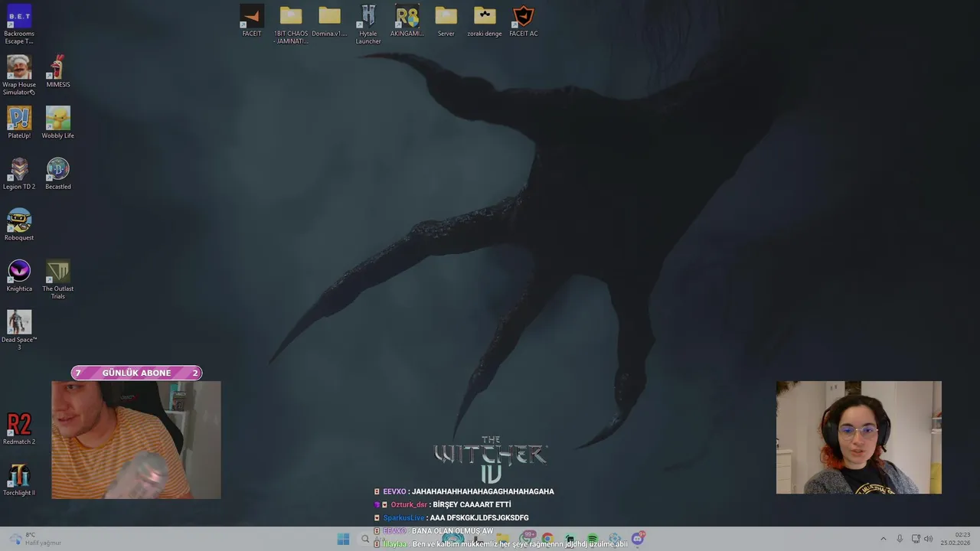Select the Knightica desktop icon
980x551 pixels.
point(19,275)
